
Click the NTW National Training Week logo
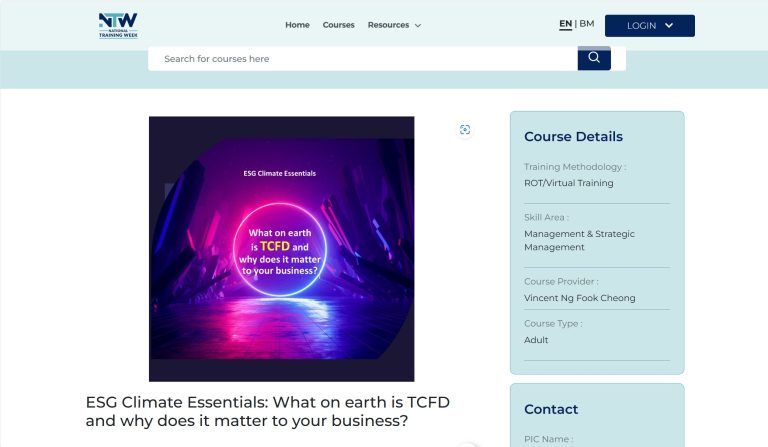(118, 25)
